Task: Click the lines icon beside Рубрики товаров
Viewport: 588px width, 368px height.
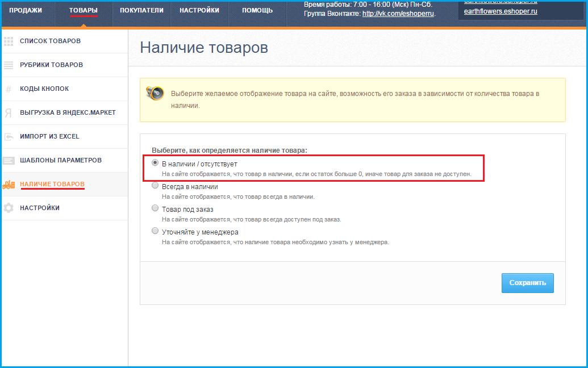Action: pyautogui.click(x=9, y=65)
